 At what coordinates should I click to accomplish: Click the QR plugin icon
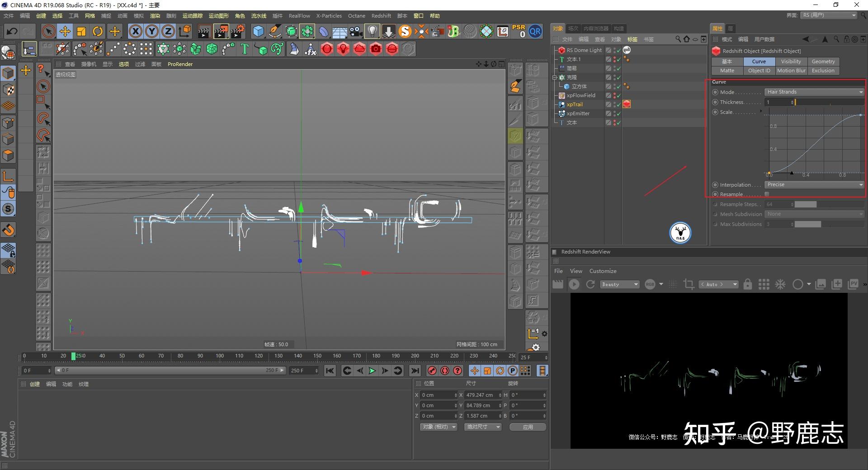tap(535, 31)
